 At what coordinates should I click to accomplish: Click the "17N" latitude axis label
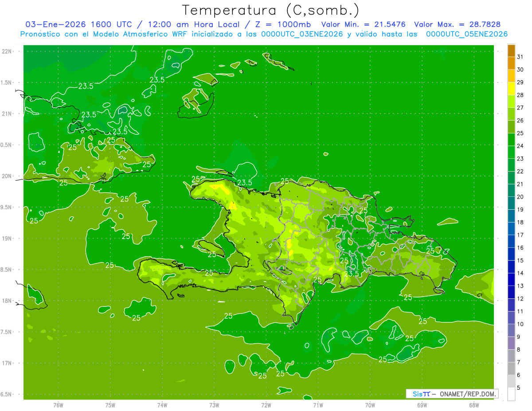(x=7, y=363)
